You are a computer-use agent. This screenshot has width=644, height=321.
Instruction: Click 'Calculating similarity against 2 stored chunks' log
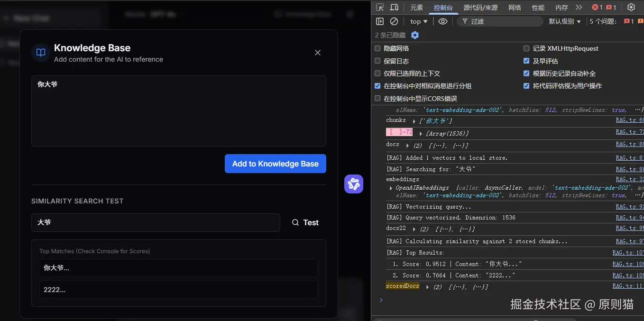coord(477,241)
